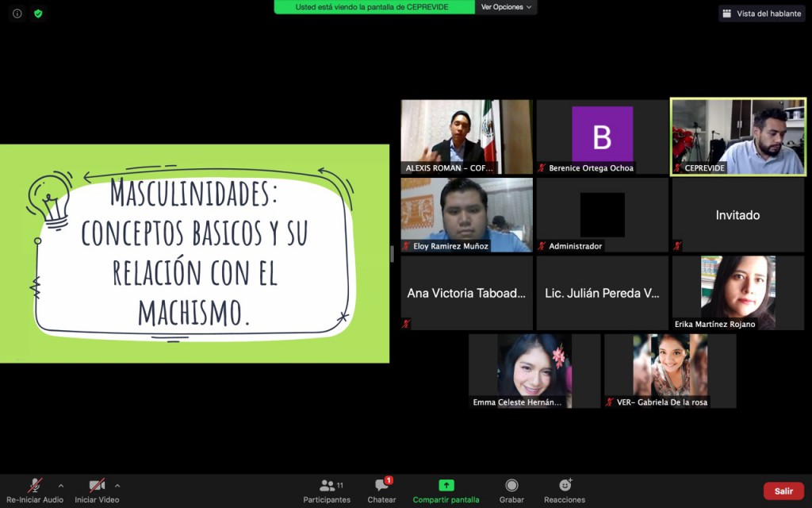This screenshot has width=812, height=508.
Task: Select Ana Victoria Taboad... participant tile
Action: (466, 293)
